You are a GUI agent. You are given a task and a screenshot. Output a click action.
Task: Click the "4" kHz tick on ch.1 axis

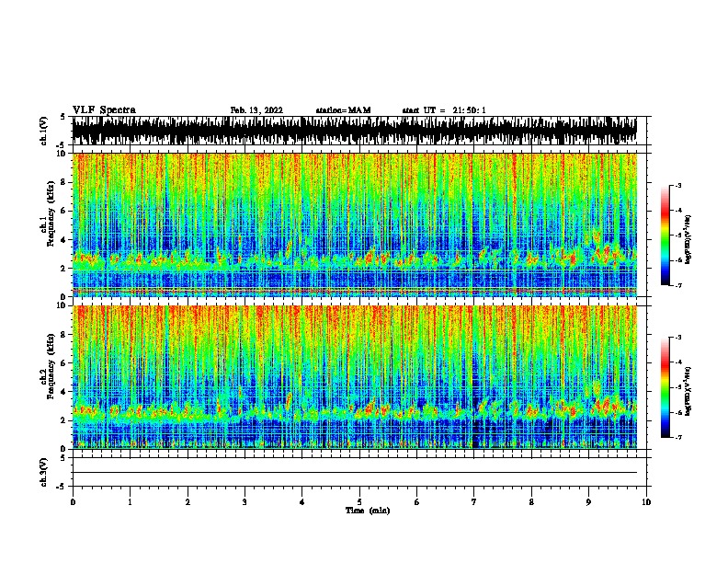point(63,240)
